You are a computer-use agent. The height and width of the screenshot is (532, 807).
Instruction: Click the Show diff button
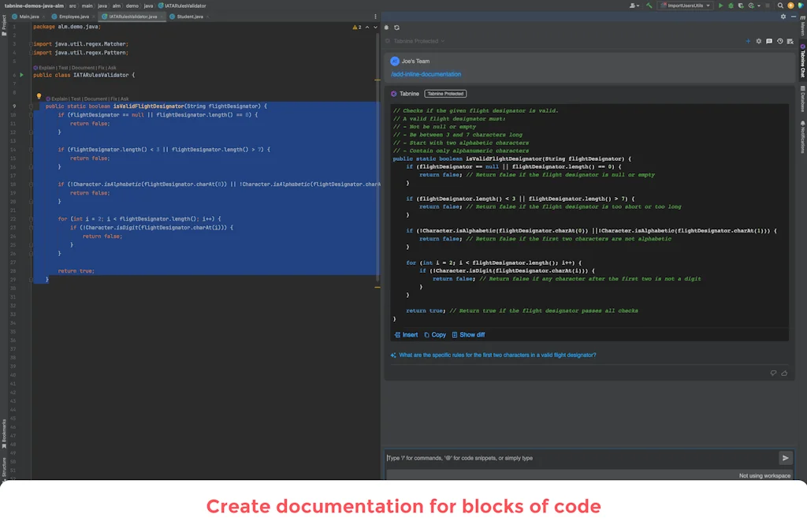[468, 335]
